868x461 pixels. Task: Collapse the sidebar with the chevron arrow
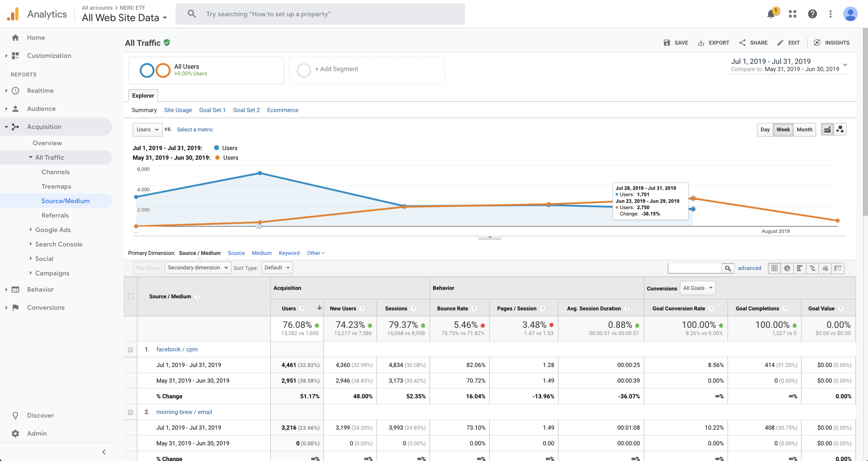click(104, 452)
